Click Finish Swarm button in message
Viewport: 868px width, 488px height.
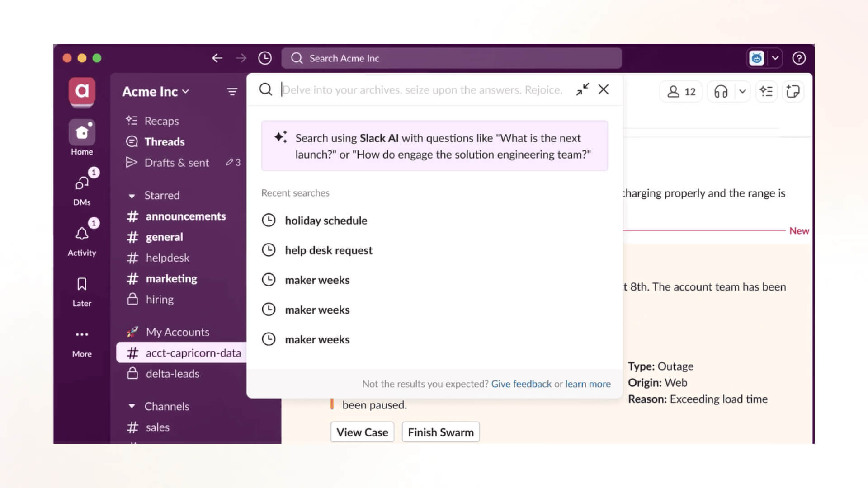pyautogui.click(x=441, y=432)
